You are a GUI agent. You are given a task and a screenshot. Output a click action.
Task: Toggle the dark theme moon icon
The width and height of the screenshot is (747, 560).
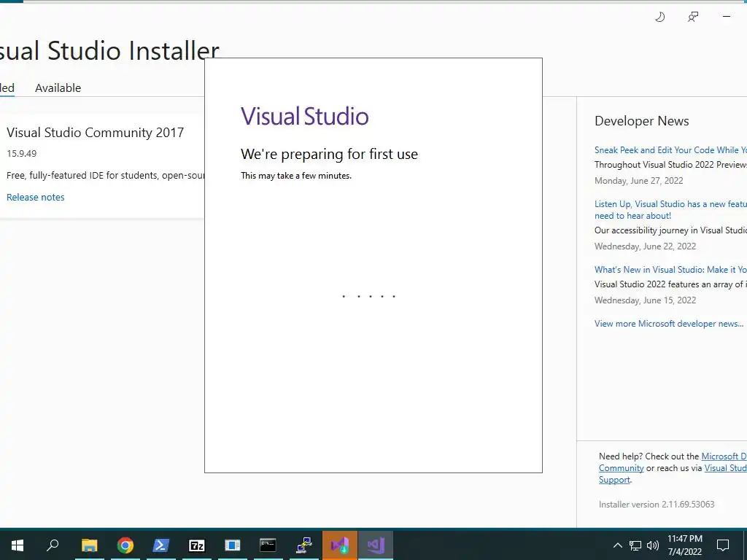[x=659, y=17]
